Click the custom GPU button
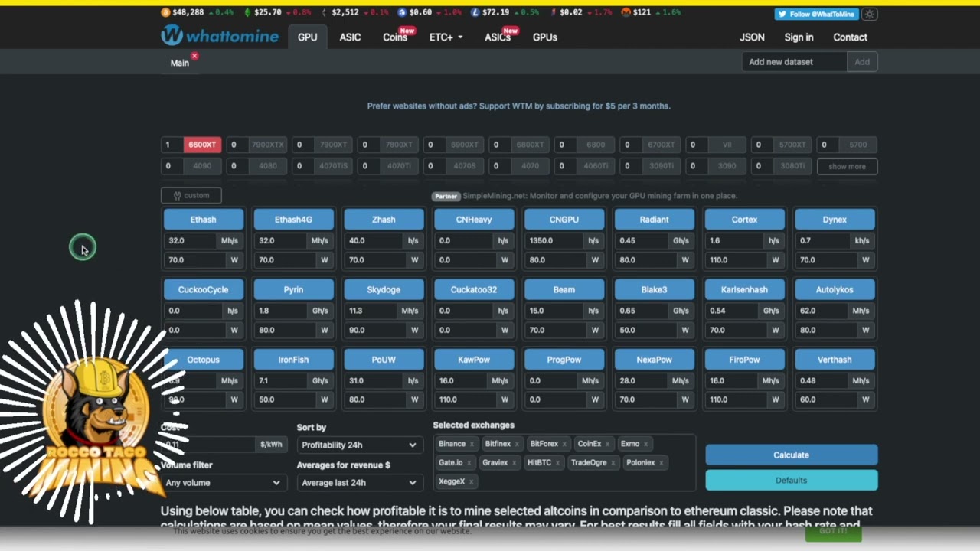 pos(191,195)
